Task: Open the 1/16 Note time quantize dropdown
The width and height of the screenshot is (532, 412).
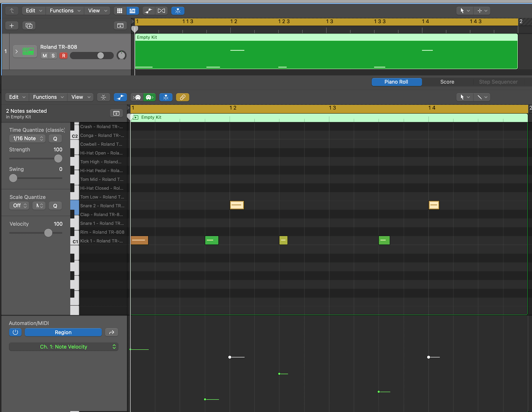Action: [27, 138]
